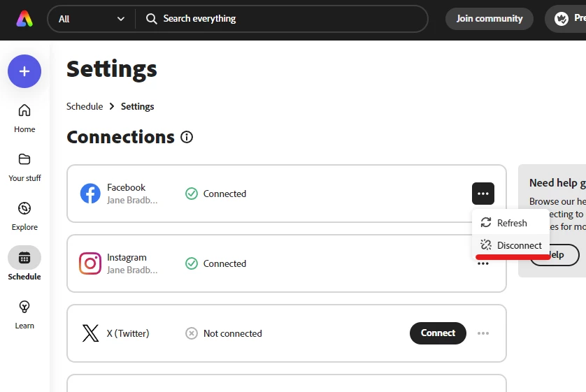Select the Schedule calendar icon
The height and width of the screenshot is (392, 586).
click(x=24, y=258)
